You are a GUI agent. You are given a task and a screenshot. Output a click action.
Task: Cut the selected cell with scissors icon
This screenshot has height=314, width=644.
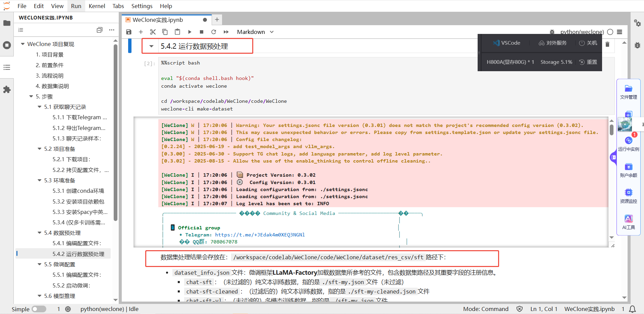coord(153,32)
